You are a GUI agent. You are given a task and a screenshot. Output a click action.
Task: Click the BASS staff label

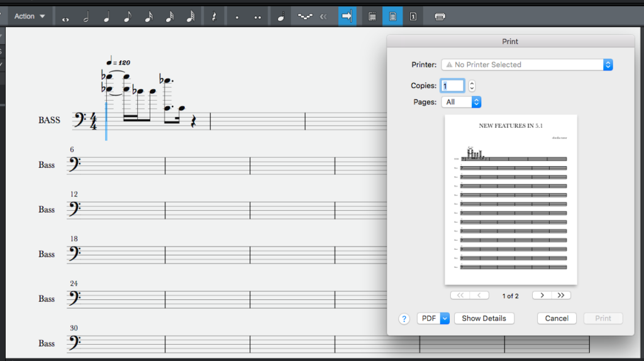point(49,120)
